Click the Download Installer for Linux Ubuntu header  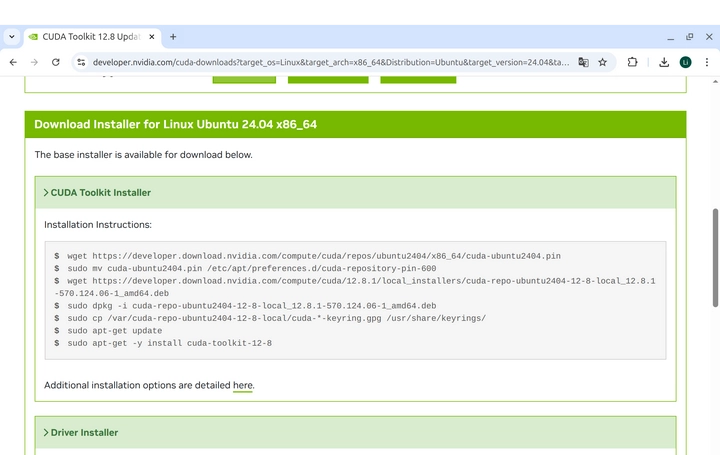pos(176,124)
